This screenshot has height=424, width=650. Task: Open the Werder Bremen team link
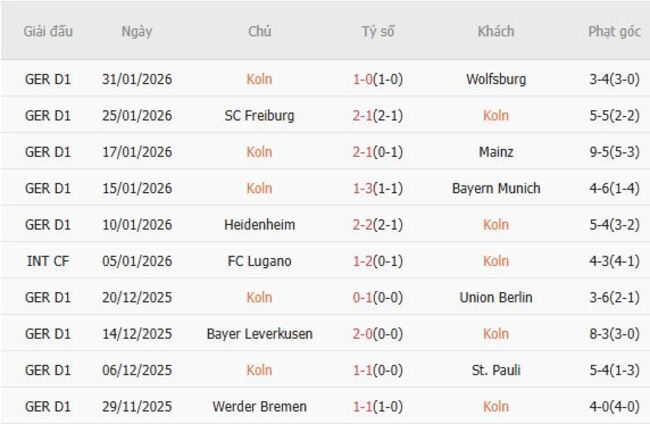point(259,407)
